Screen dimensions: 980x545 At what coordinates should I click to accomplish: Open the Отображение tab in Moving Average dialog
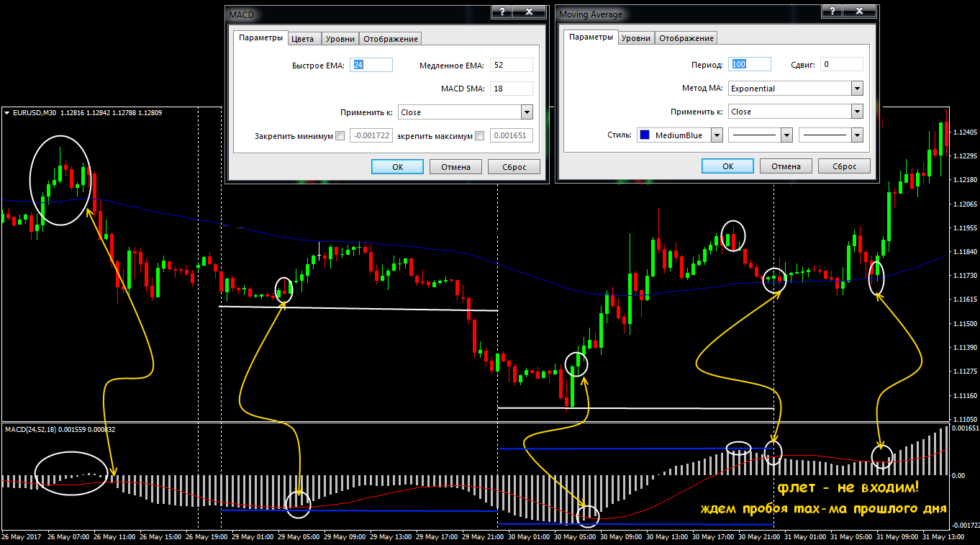click(x=686, y=38)
